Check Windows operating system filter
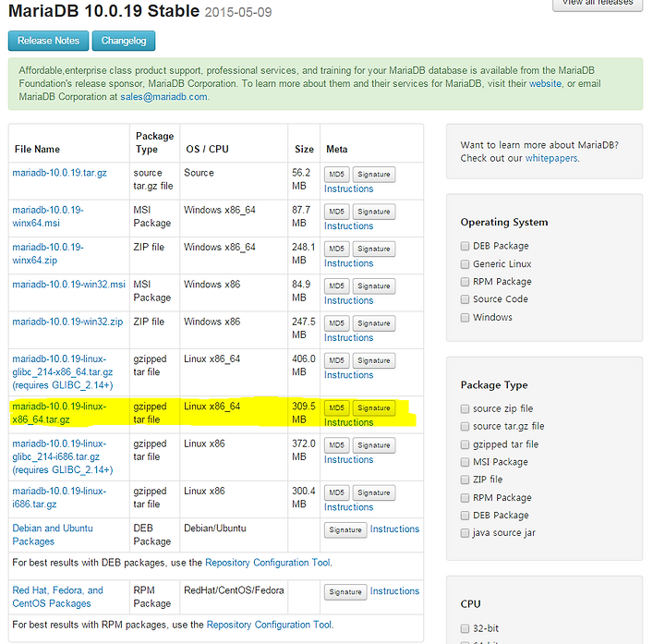665x644 pixels. click(x=465, y=318)
